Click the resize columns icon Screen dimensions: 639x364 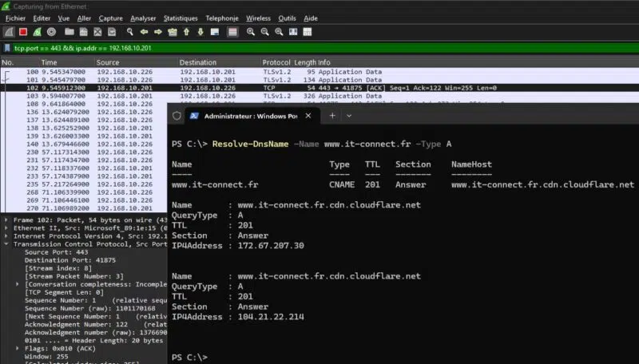click(293, 32)
